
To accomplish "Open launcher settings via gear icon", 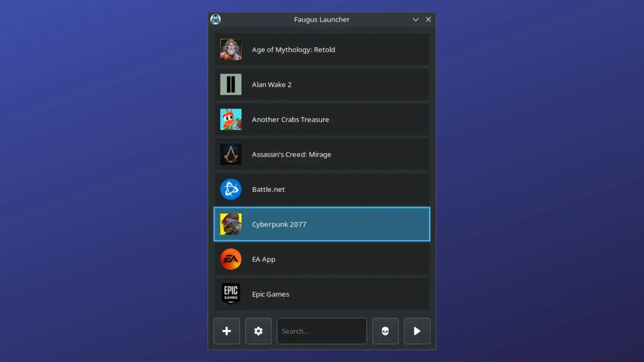I will pos(258,331).
